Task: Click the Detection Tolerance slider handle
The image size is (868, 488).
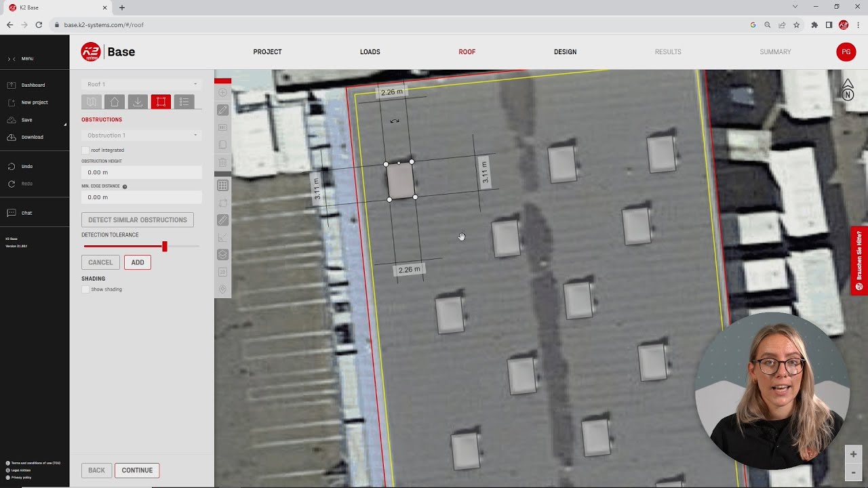Action: 164,247
